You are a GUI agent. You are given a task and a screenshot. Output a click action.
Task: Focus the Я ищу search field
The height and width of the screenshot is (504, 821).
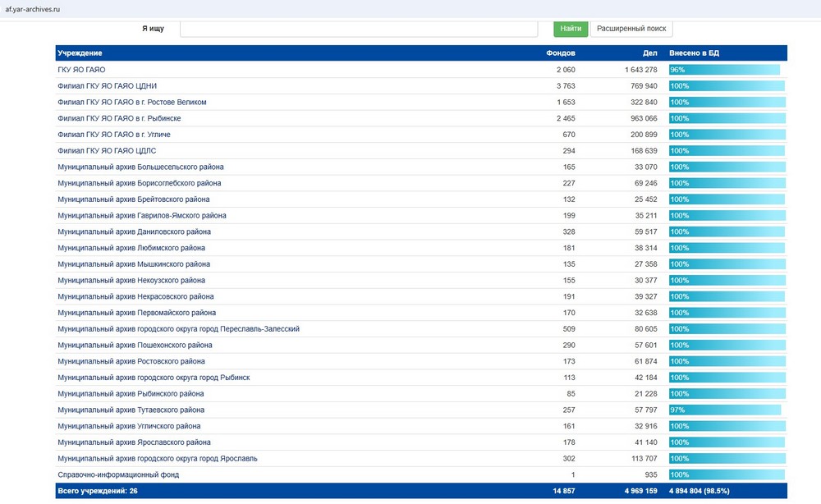tap(359, 29)
